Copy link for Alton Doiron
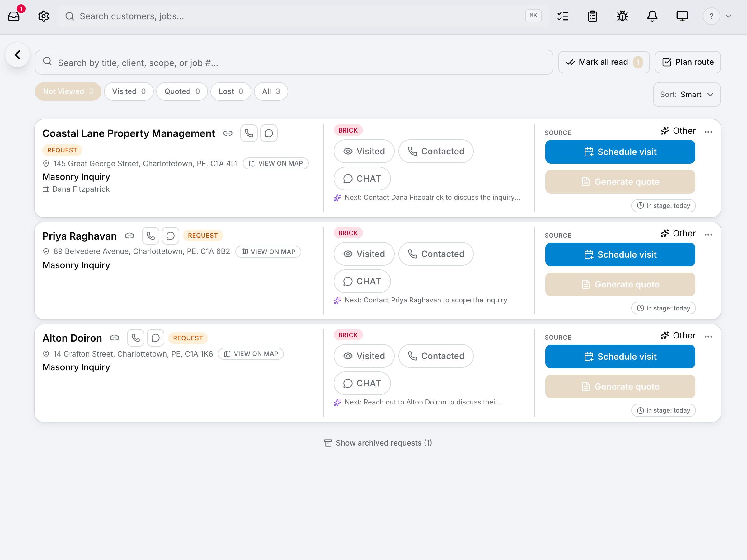Viewport: 747px width, 560px height. pyautogui.click(x=115, y=338)
